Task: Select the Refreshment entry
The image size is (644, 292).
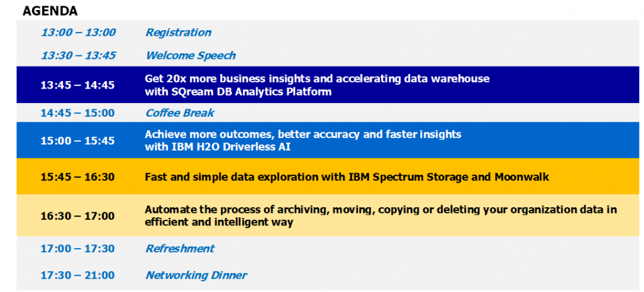Action: [x=180, y=249]
